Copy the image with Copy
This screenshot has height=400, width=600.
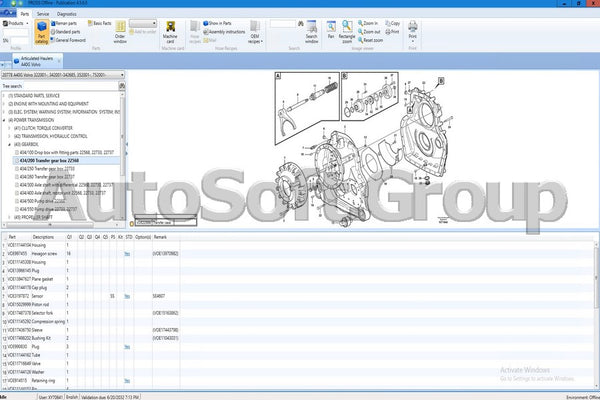coord(393,23)
